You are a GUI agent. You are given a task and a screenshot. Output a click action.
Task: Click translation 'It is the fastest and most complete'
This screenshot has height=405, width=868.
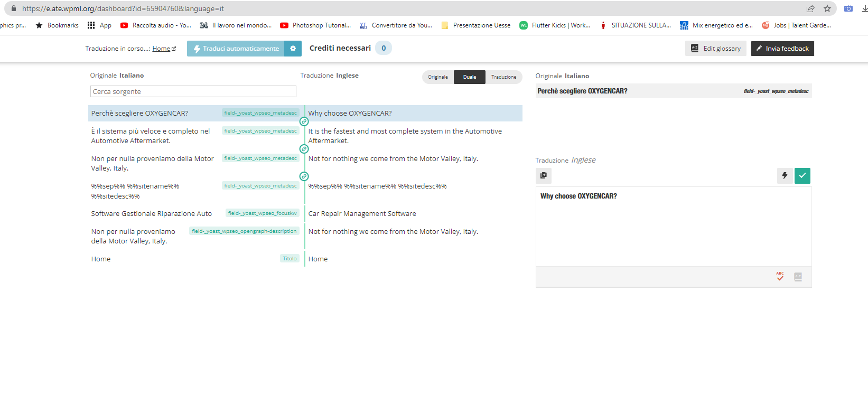[405, 136]
